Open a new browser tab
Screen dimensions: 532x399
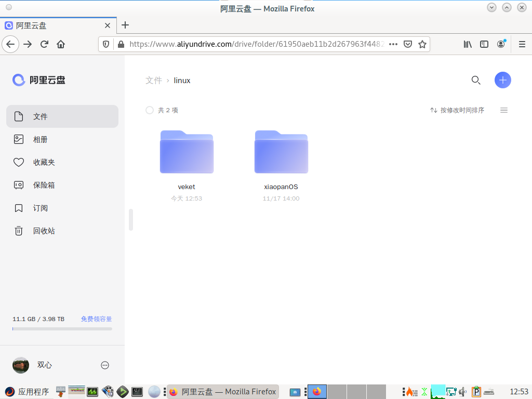click(125, 25)
